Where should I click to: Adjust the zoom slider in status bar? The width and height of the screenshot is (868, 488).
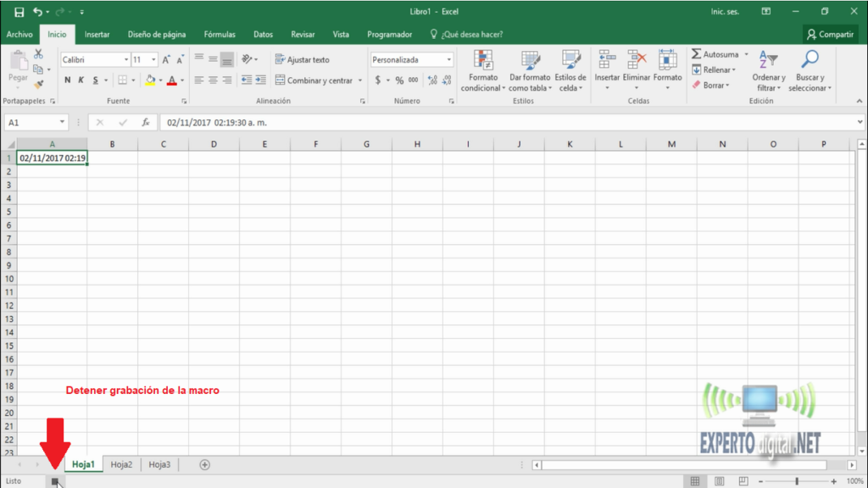796,481
